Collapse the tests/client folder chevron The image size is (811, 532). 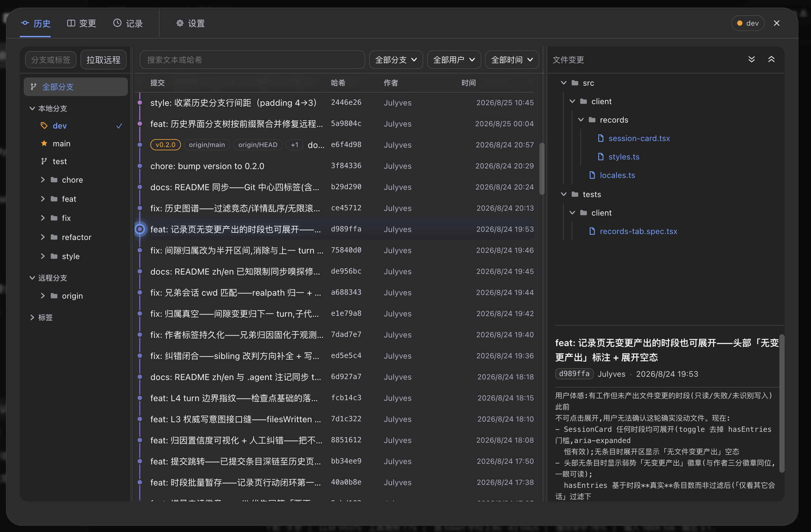click(x=572, y=213)
